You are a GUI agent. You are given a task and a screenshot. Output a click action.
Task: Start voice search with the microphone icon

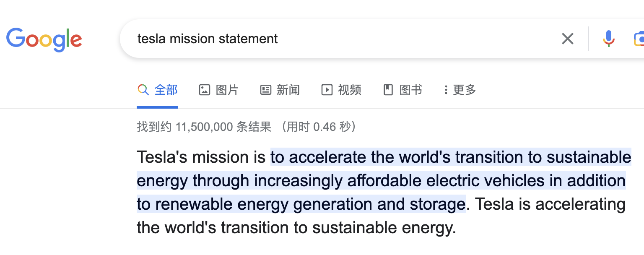coord(608,39)
